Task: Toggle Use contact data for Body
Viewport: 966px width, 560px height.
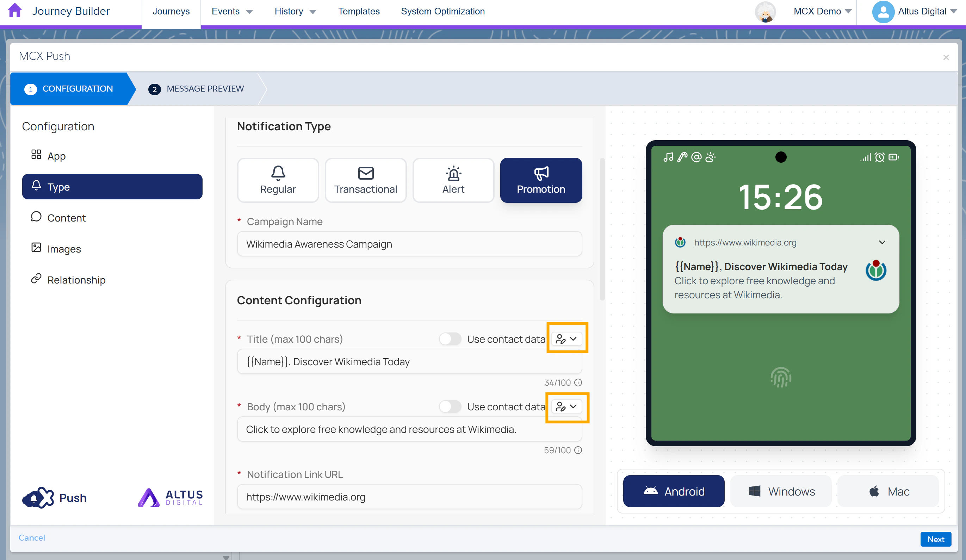Action: pos(450,406)
